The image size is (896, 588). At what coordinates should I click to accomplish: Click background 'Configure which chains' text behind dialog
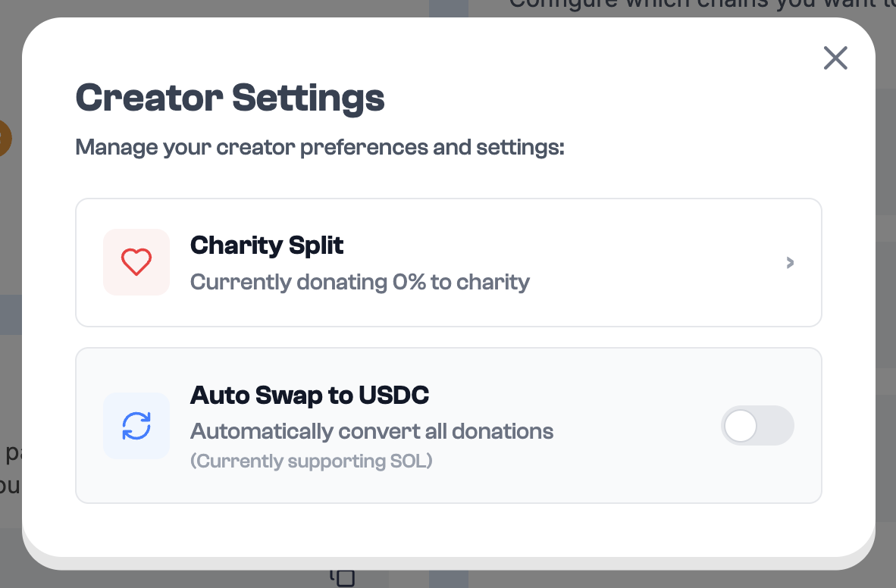[x=682, y=5]
